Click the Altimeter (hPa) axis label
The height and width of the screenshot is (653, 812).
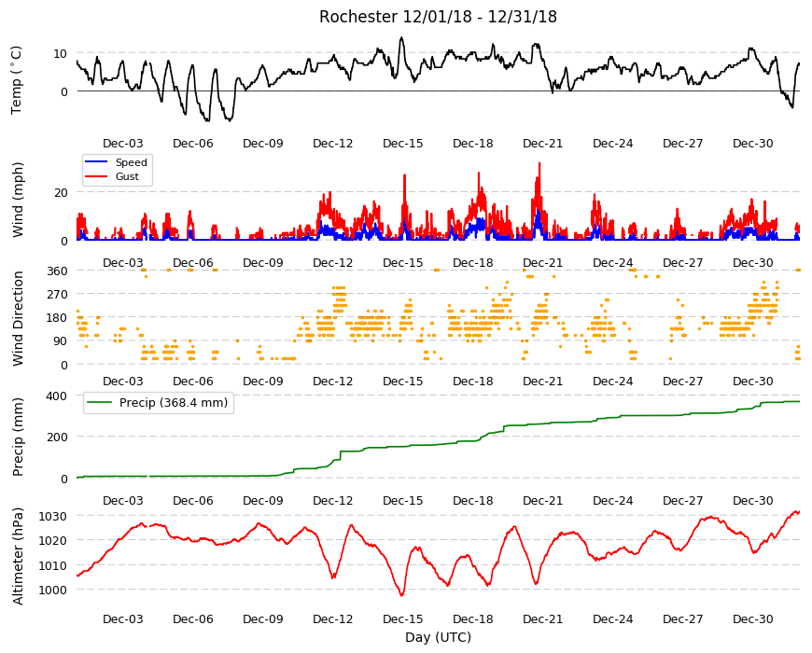(18, 556)
